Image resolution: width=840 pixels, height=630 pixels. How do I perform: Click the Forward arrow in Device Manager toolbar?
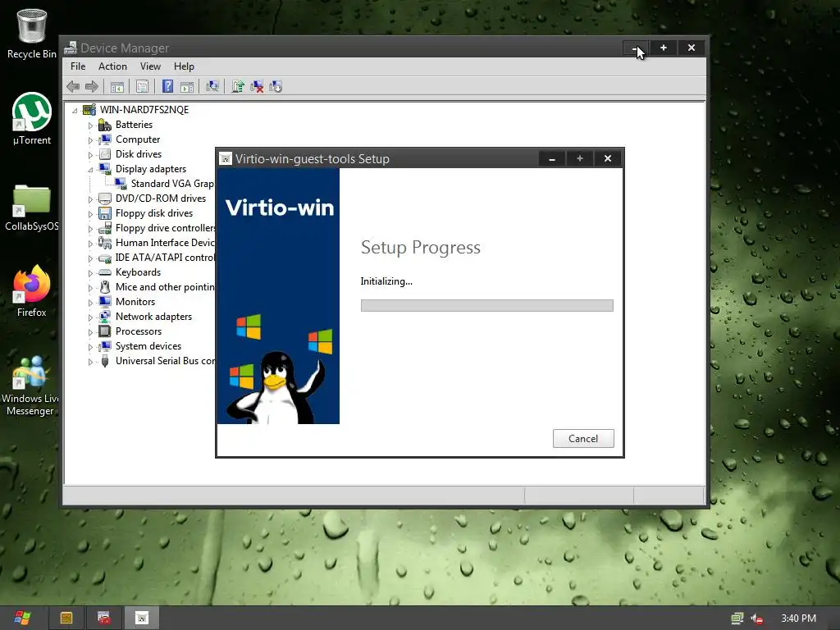[92, 86]
